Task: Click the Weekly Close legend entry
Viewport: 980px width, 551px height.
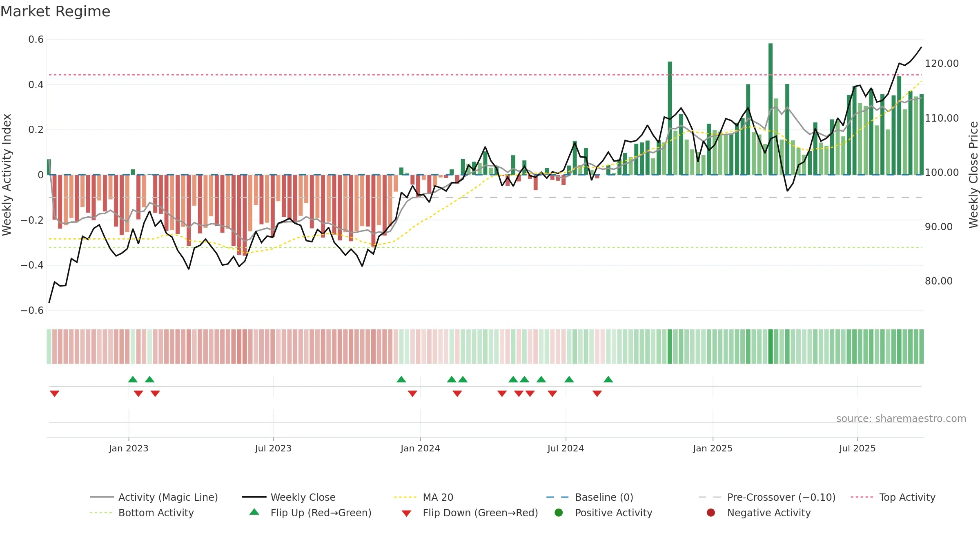Action: click(289, 497)
